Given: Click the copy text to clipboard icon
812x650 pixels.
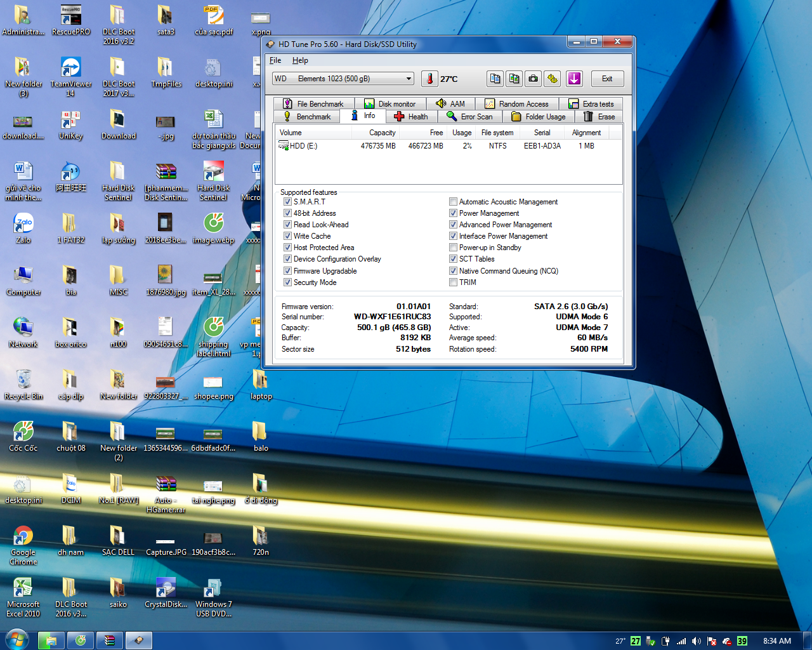Looking at the screenshot, I should pyautogui.click(x=495, y=79).
